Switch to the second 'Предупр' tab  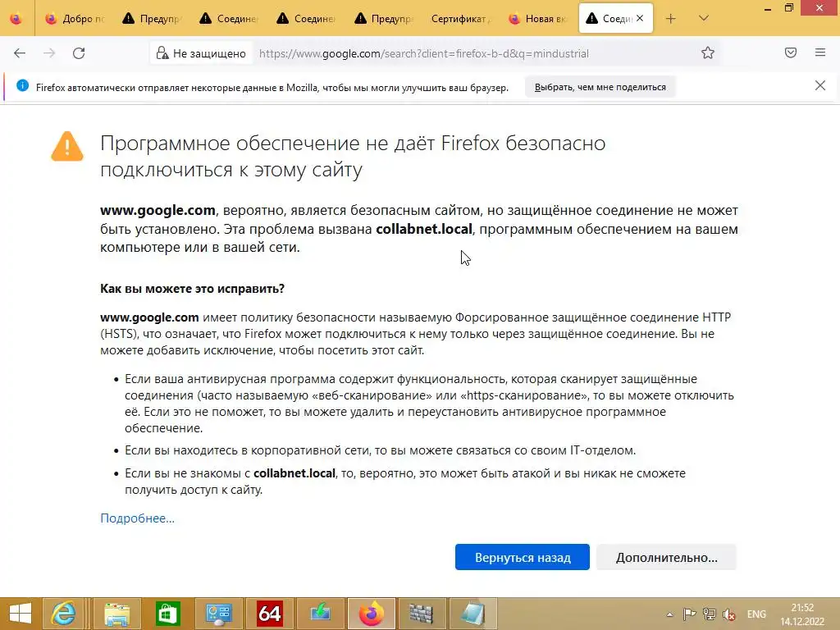pyautogui.click(x=382, y=19)
